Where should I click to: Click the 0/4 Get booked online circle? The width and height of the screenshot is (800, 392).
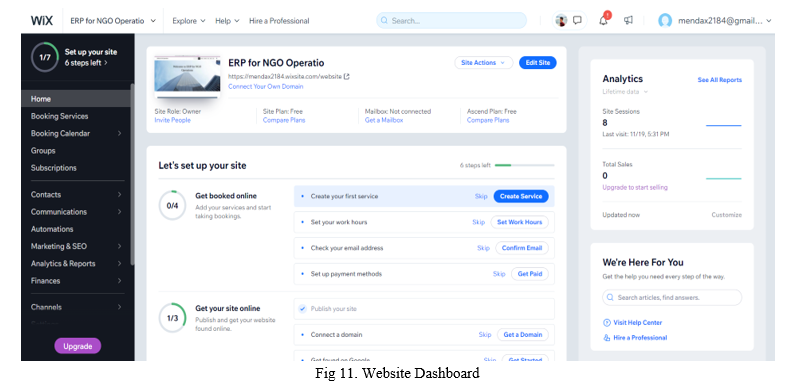point(172,206)
